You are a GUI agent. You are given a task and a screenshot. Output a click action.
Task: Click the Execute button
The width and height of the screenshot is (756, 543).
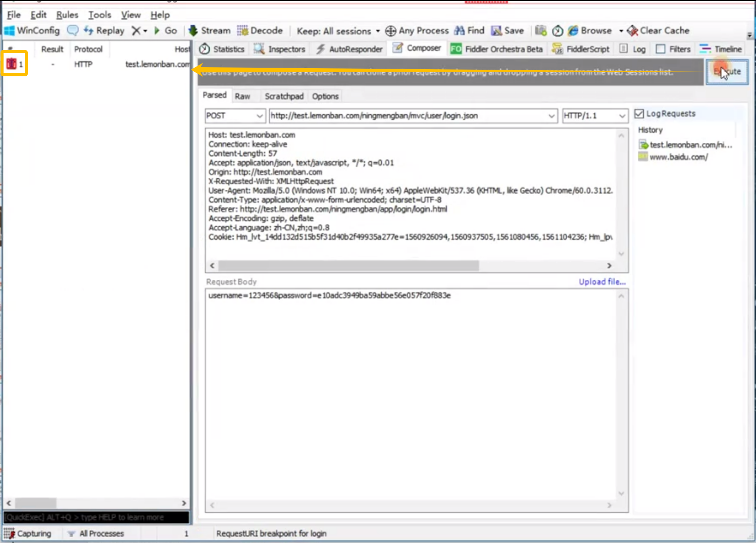click(x=727, y=72)
